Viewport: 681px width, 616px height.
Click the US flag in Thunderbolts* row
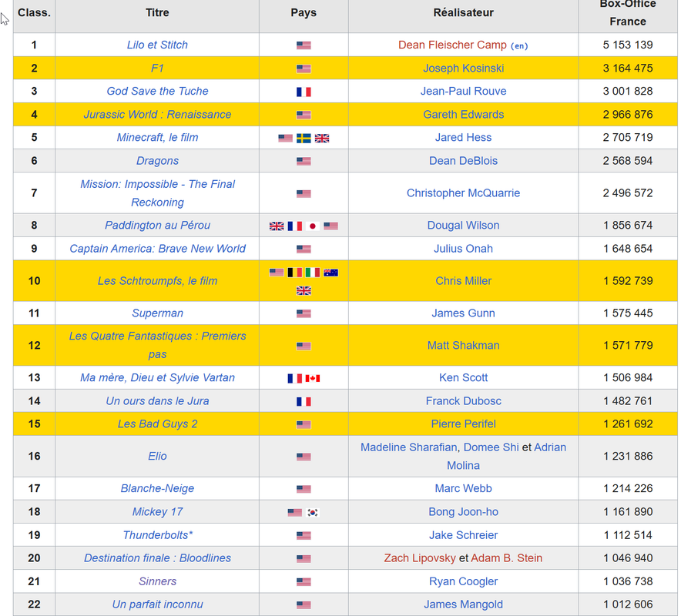(x=304, y=536)
